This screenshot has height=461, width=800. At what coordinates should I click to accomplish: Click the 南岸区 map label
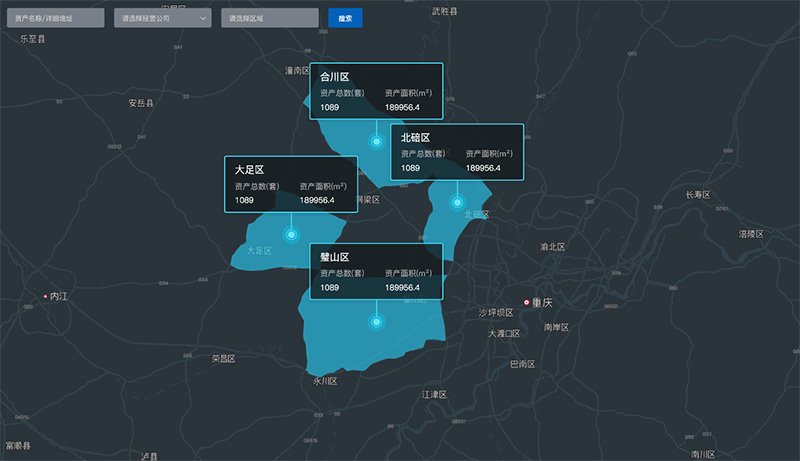(x=556, y=327)
